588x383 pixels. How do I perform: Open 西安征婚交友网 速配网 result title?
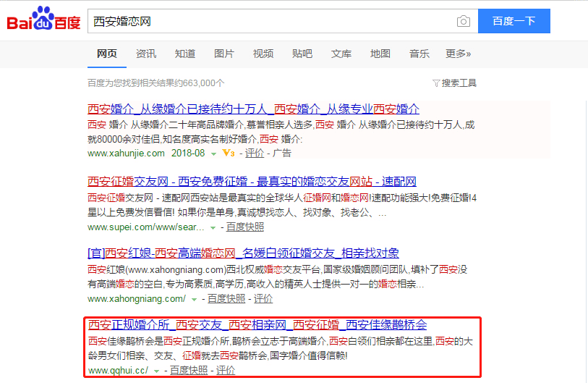(x=252, y=181)
